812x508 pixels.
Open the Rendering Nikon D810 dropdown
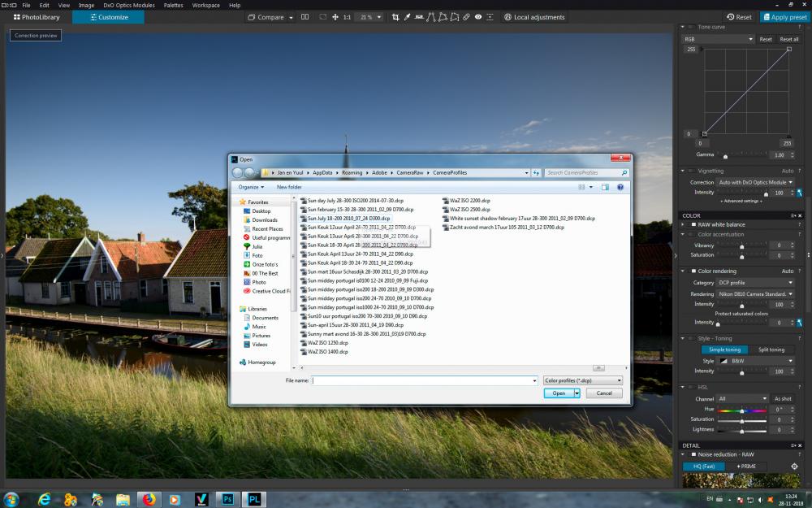[755, 294]
